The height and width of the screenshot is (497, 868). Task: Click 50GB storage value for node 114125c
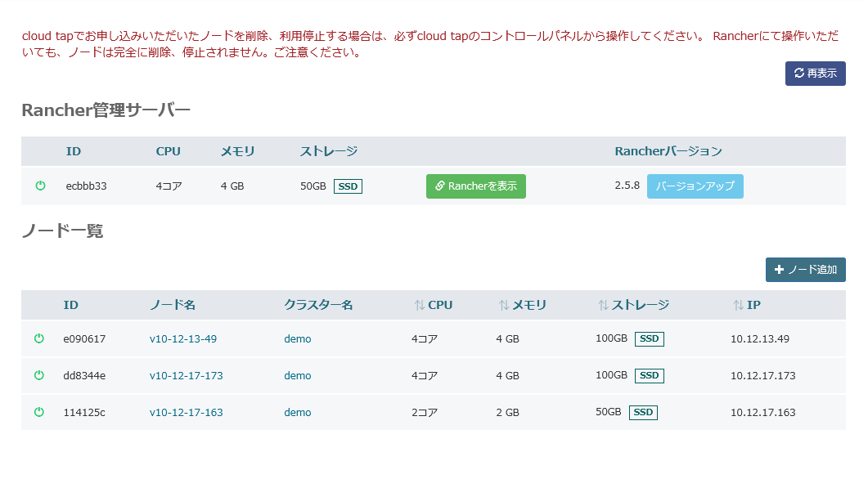tap(609, 412)
